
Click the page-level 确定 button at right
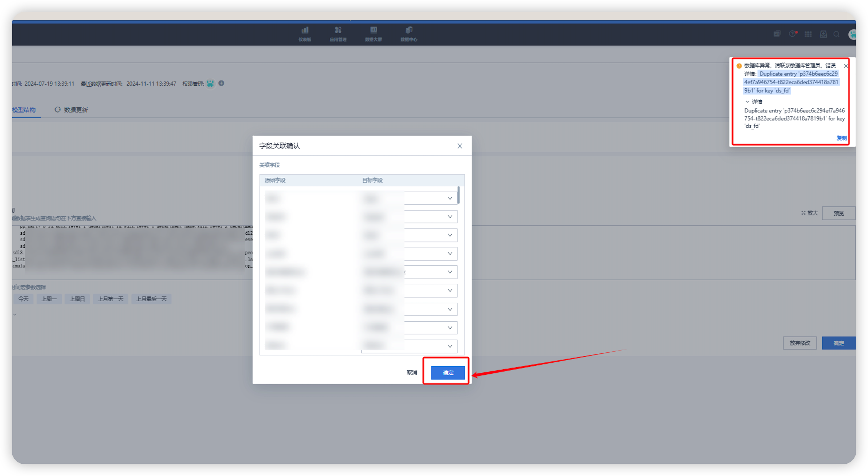click(838, 343)
